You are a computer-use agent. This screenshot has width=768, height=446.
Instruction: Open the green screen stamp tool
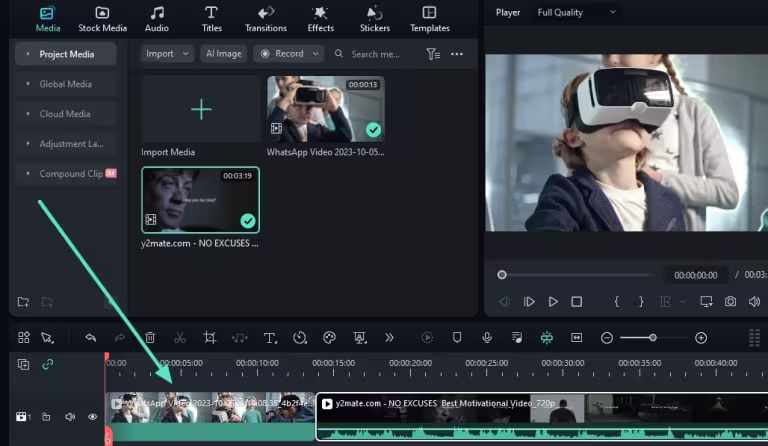360,338
